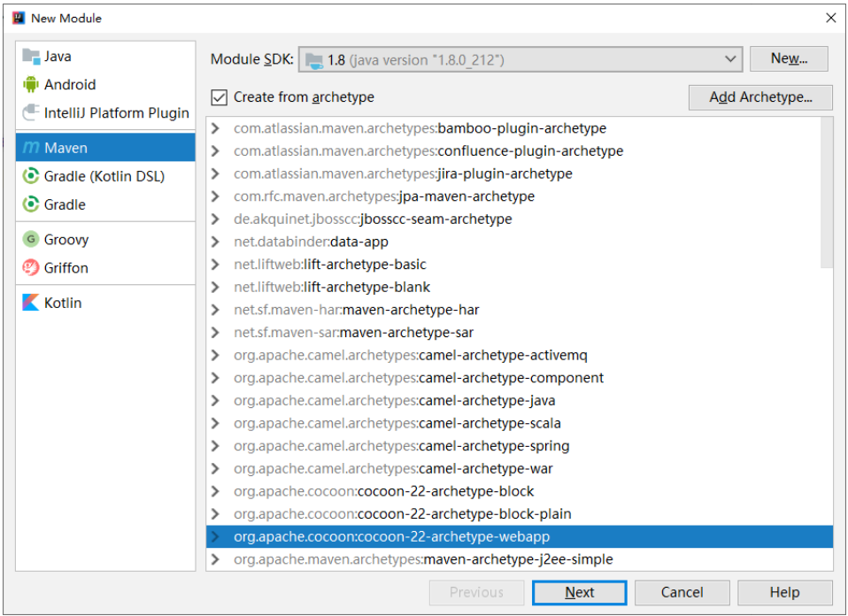The image size is (848, 616).
Task: Expand the maven-archetype-j2ee-simple node
Action: (x=215, y=559)
